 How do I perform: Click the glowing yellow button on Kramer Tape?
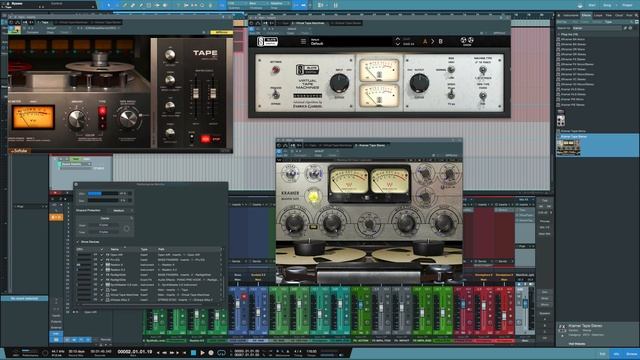coord(313,197)
